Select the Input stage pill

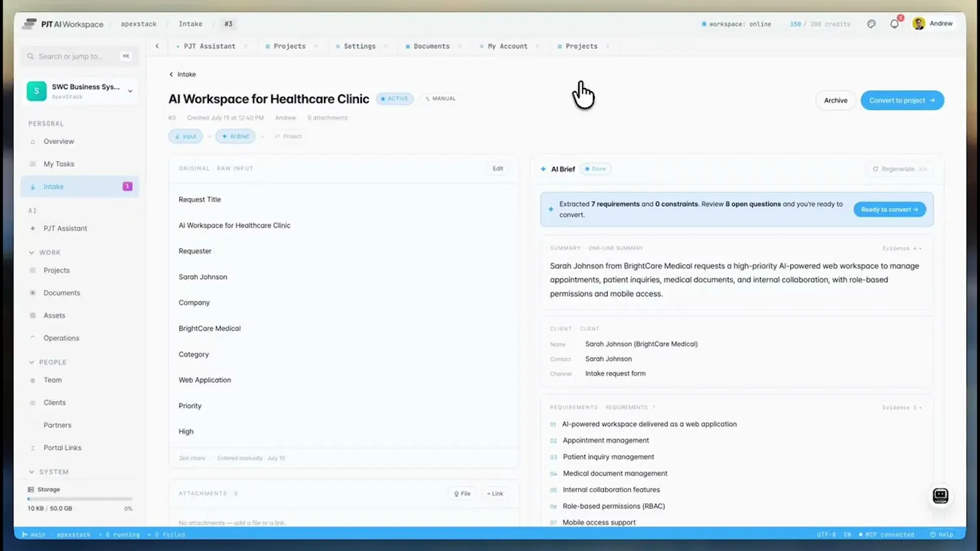pyautogui.click(x=186, y=137)
